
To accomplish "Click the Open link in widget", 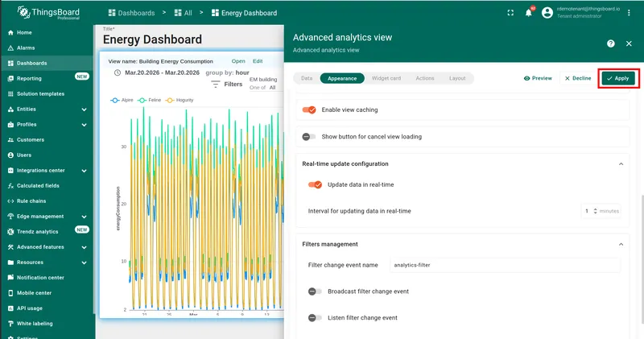I will click(x=238, y=61).
